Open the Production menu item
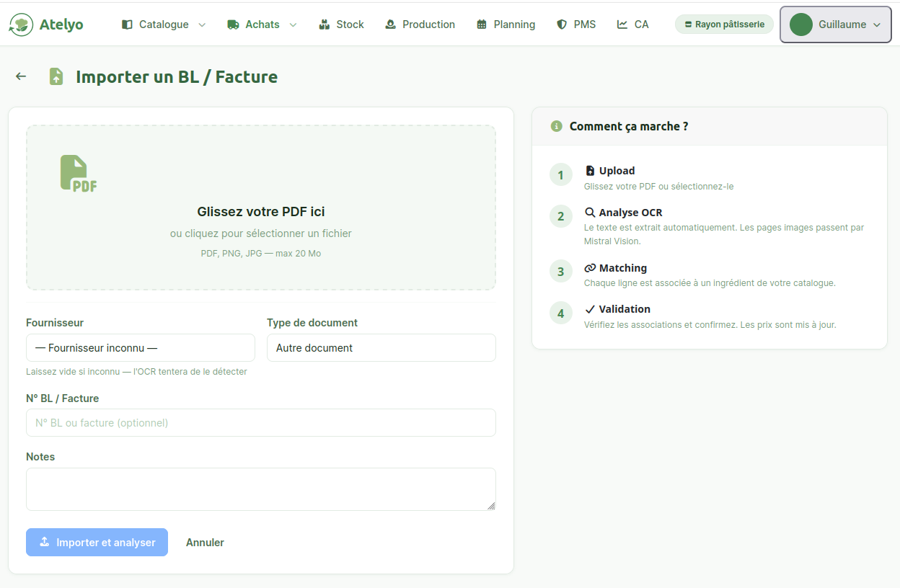This screenshot has width=900, height=588. pos(420,24)
